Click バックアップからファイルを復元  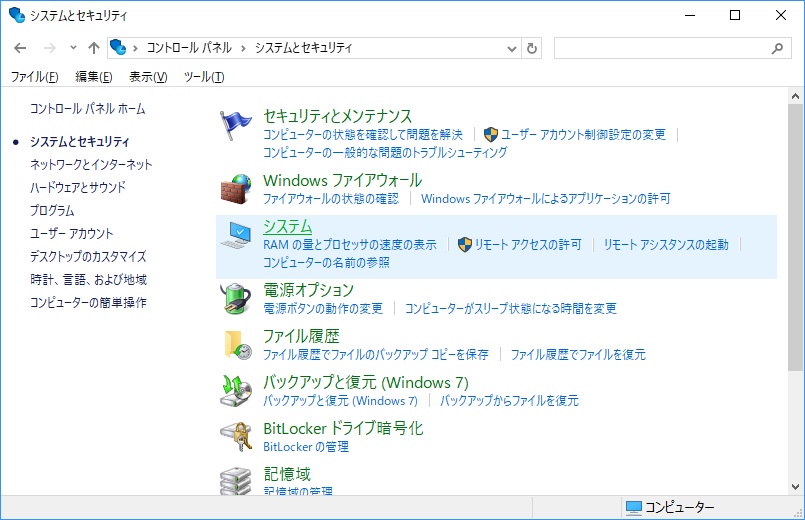tap(509, 401)
